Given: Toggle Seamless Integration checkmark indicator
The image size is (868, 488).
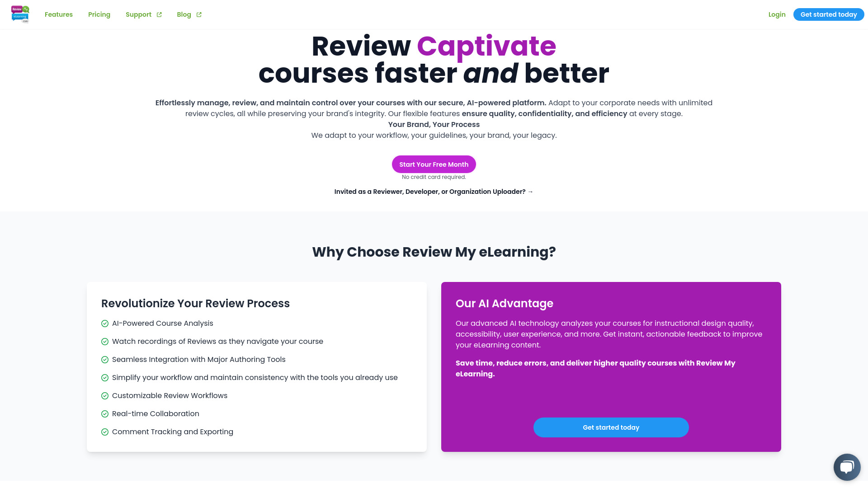Looking at the screenshot, I should 105,359.
